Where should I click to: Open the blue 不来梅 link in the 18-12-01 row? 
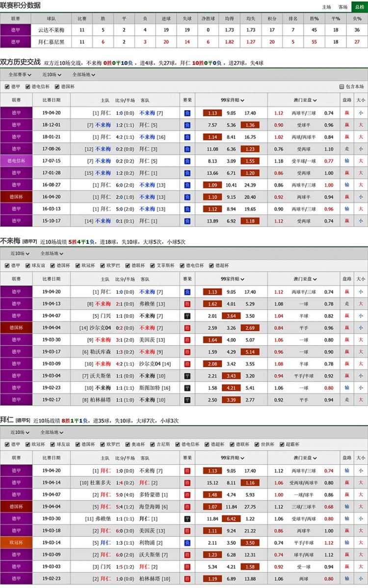click(103, 125)
